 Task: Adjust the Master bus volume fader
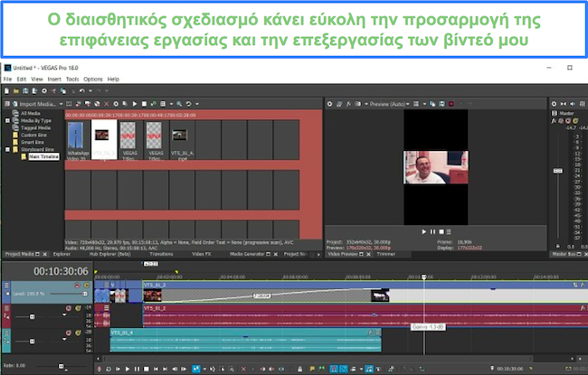(x=558, y=171)
